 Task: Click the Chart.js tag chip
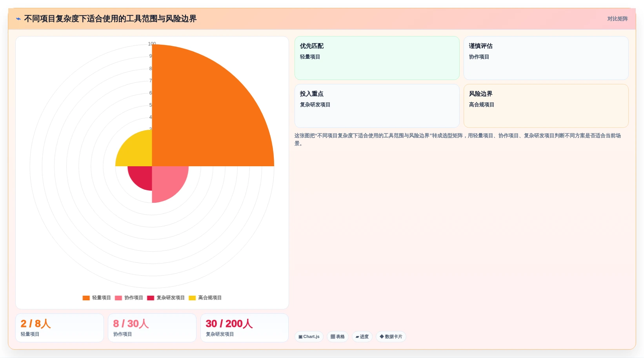[309, 337]
